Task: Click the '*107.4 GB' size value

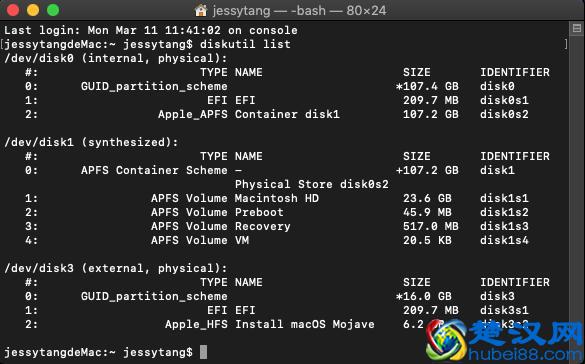Action: coord(427,87)
